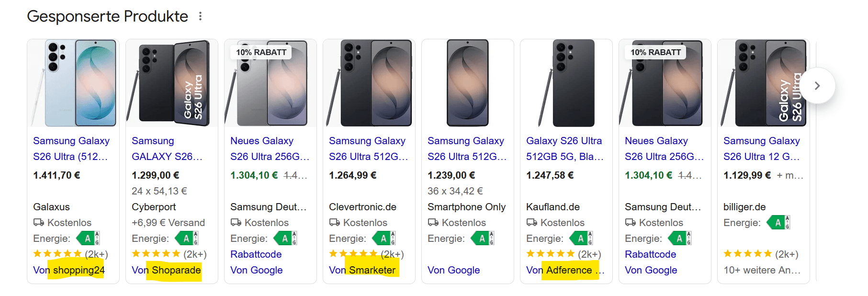Click the energy rating badge on the billiger.de offer
This screenshot has width=868, height=296.
coord(778,222)
